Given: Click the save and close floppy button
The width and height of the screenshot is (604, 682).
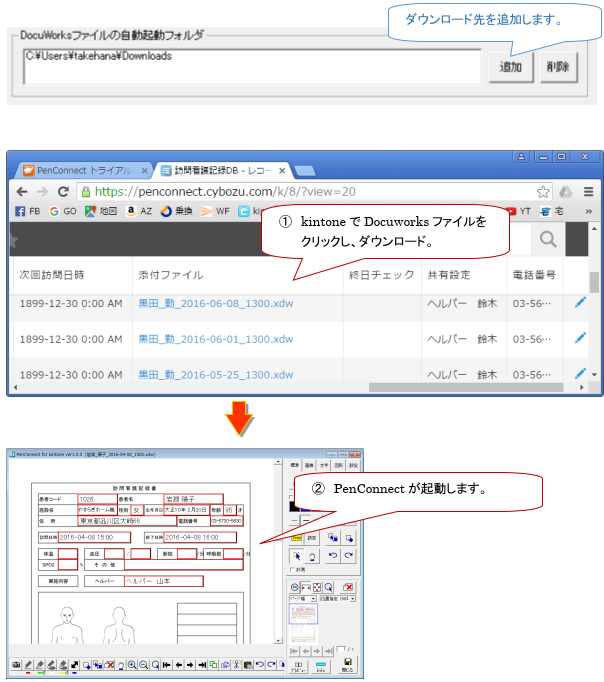Looking at the screenshot, I should tap(347, 665).
